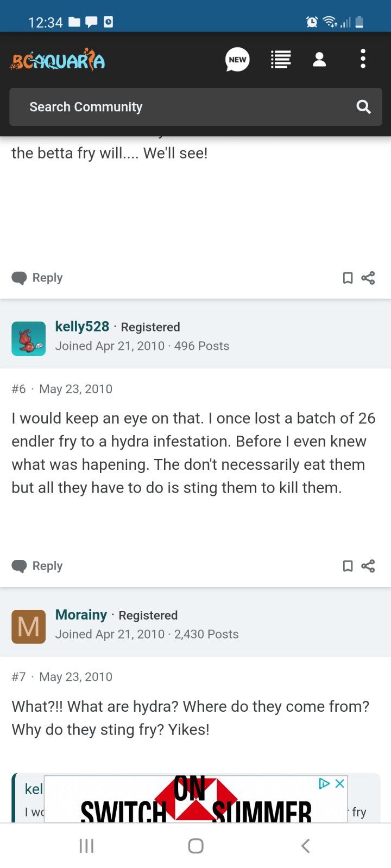Image resolution: width=391 pixels, height=868 pixels.
Task: Open kelly528's profile name link
Action: 82,327
